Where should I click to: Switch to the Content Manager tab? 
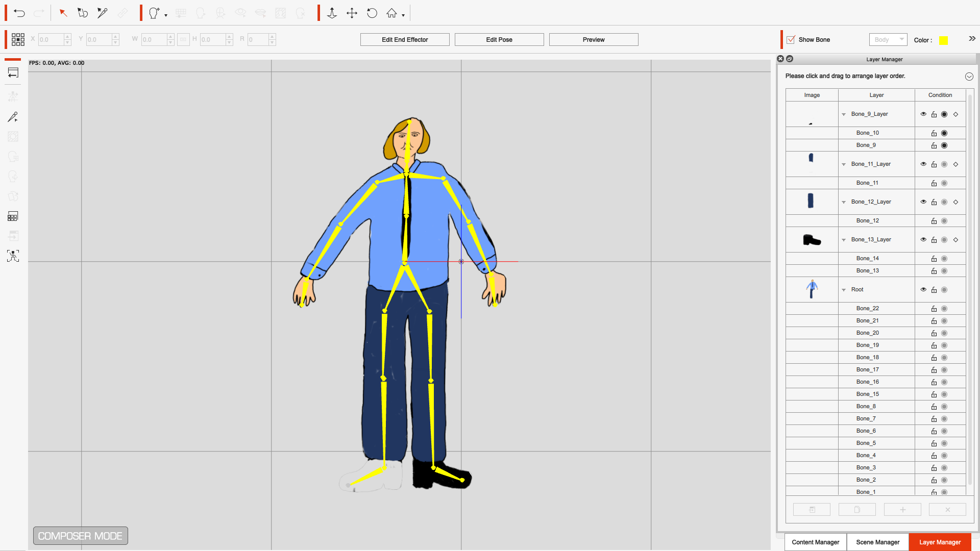pos(815,542)
